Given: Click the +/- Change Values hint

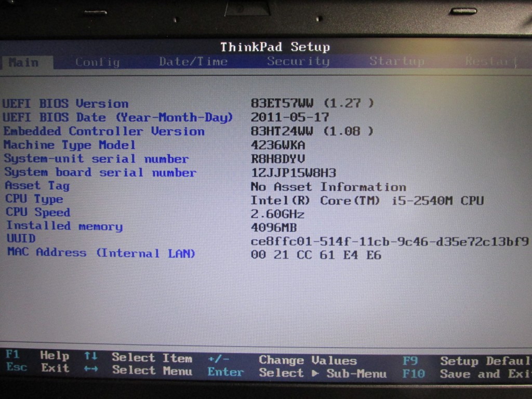Looking at the screenshot, I should tap(282, 360).
